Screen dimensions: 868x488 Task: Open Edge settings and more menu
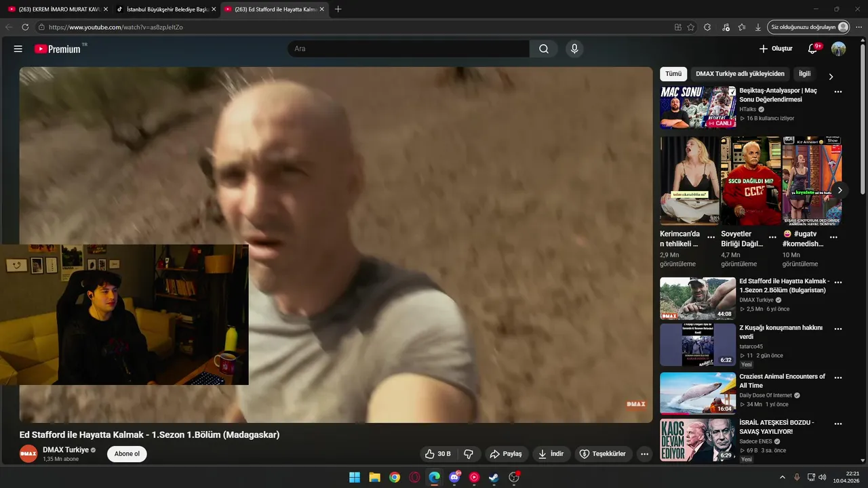point(859,27)
